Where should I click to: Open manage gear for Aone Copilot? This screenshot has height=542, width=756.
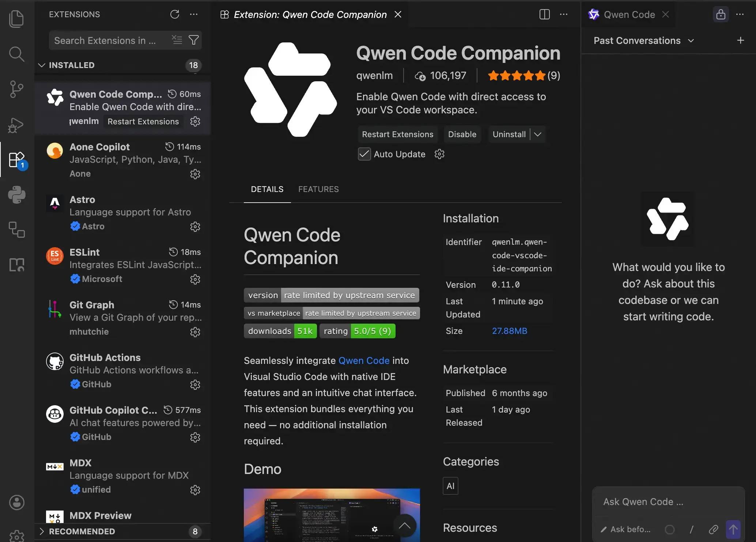point(195,174)
